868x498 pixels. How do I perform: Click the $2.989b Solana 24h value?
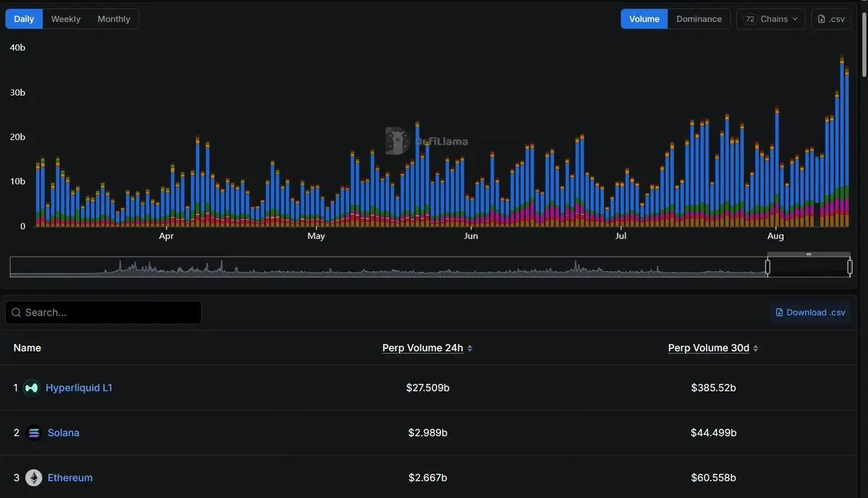(x=427, y=432)
